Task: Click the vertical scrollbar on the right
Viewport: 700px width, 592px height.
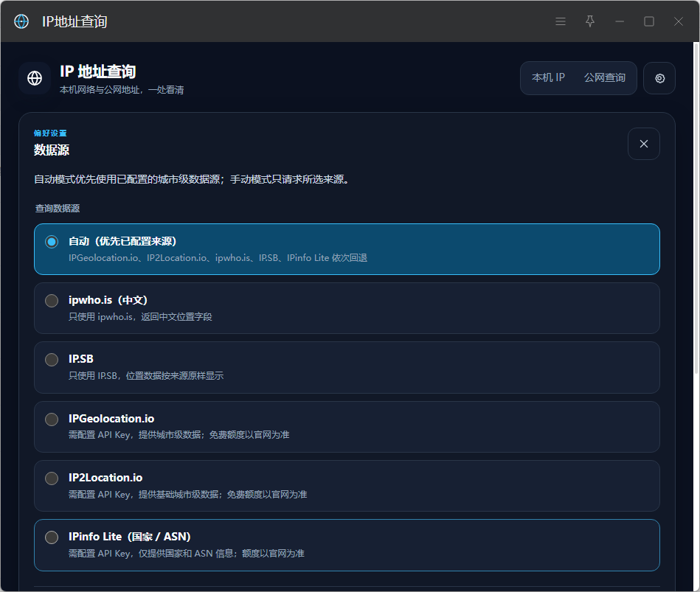Action: [x=696, y=209]
